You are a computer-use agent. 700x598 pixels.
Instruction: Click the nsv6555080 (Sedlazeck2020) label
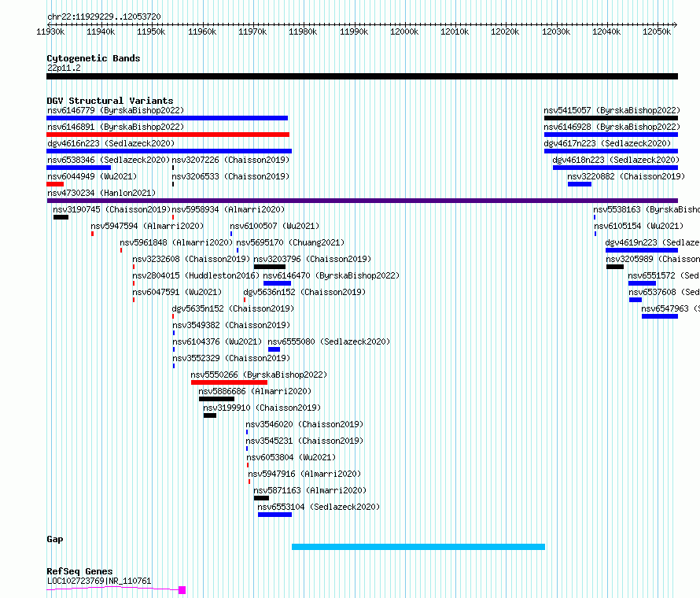329,341
